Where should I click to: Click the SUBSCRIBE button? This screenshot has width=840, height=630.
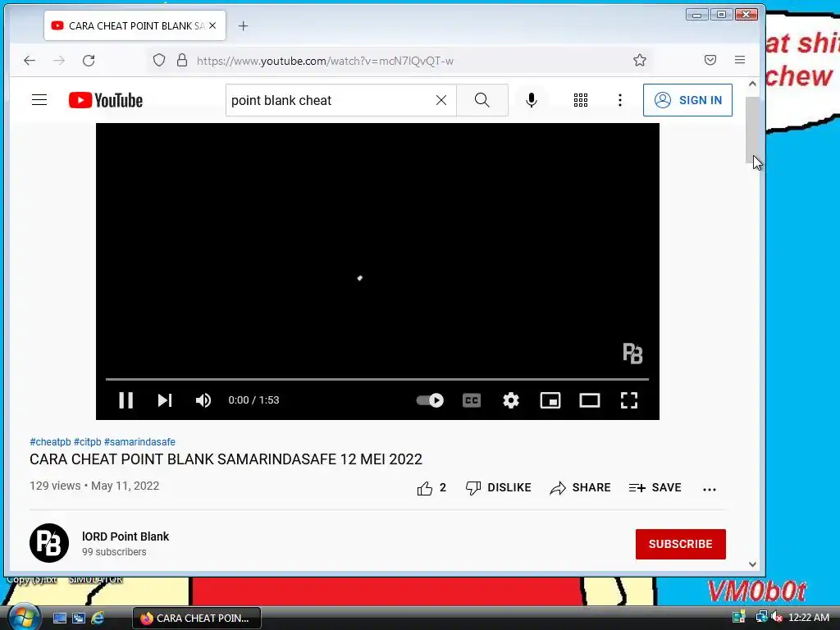coord(680,545)
